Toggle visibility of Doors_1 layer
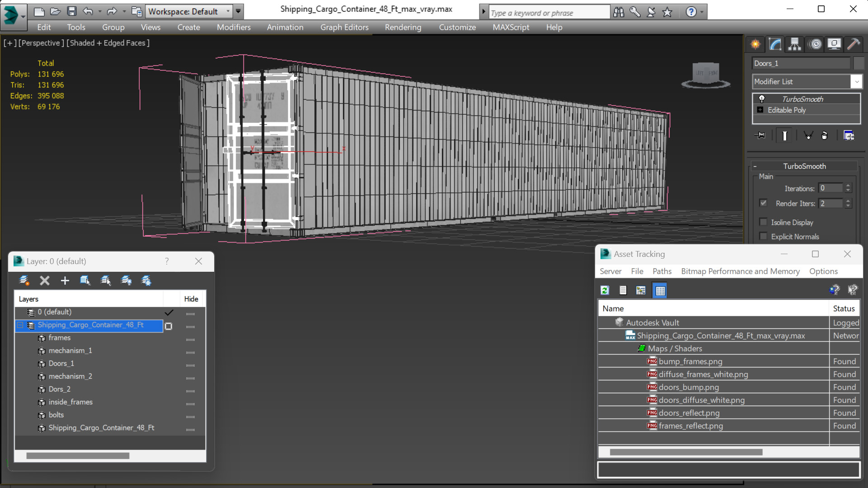 point(190,363)
